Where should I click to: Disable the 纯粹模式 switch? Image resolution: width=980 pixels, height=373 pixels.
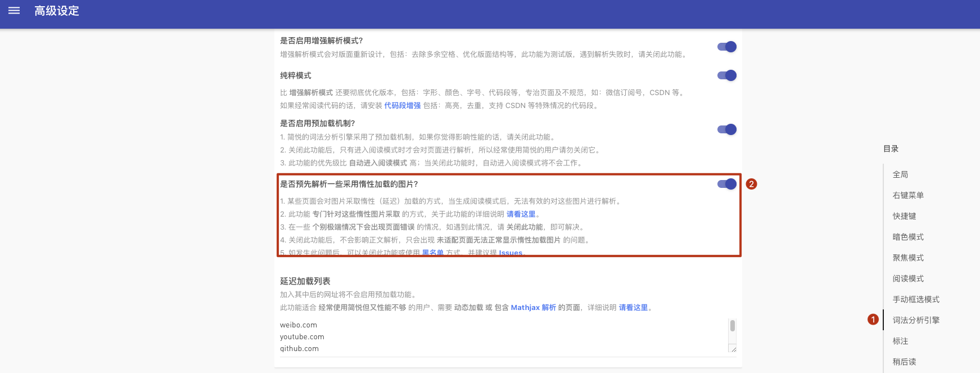727,75
